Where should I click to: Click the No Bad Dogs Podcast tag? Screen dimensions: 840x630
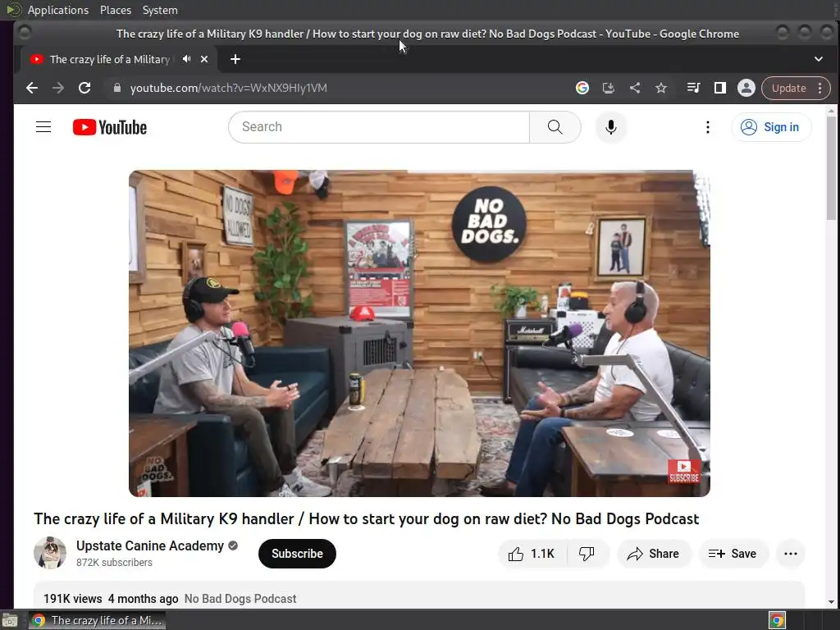point(240,599)
